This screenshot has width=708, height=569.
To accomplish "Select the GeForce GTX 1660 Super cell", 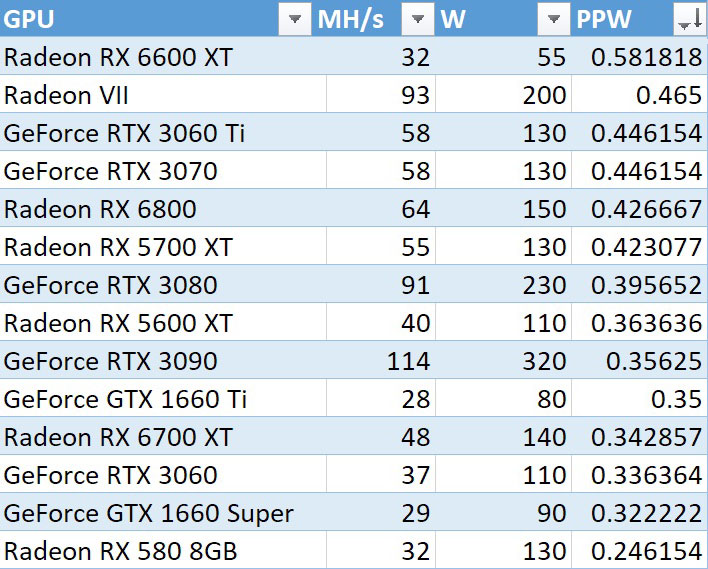I will 163,511.
